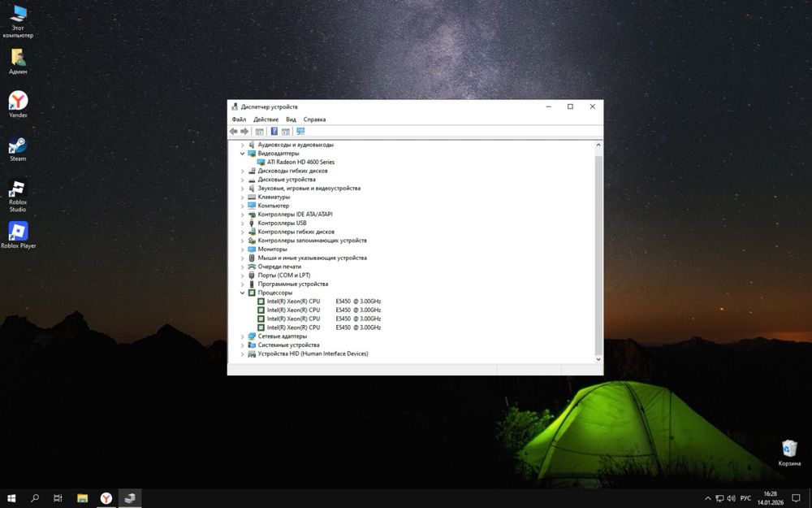Select Мыши и иные указывающие устройства row
This screenshot has width=812, height=508.
pyautogui.click(x=313, y=258)
